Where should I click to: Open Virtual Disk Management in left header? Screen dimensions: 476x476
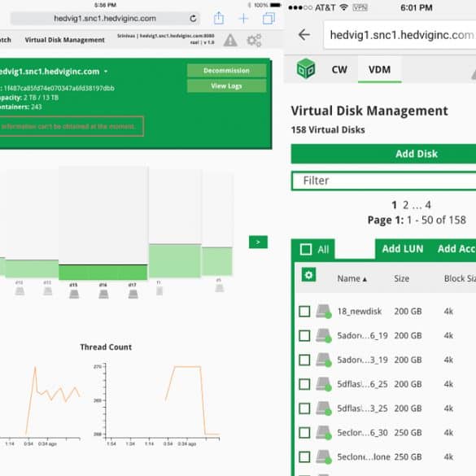[64, 40]
